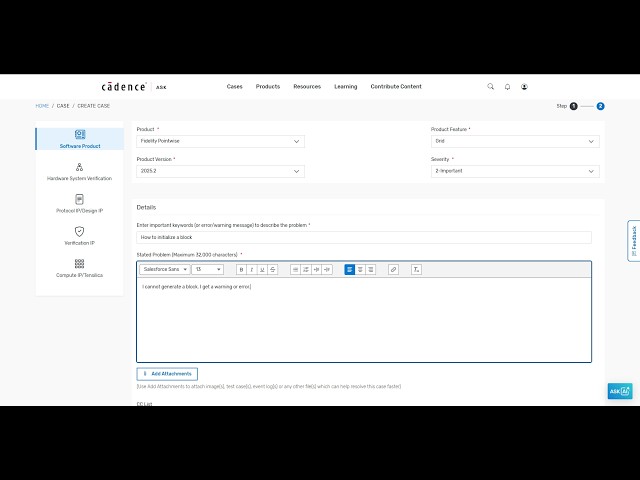This screenshot has width=640, height=480.
Task: Toggle underline formatting in the editor
Action: point(262,269)
